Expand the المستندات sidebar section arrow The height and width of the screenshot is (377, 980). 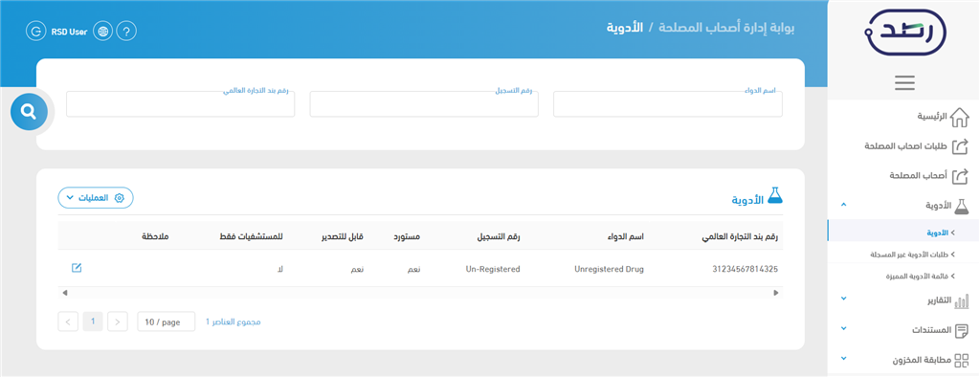point(844,328)
